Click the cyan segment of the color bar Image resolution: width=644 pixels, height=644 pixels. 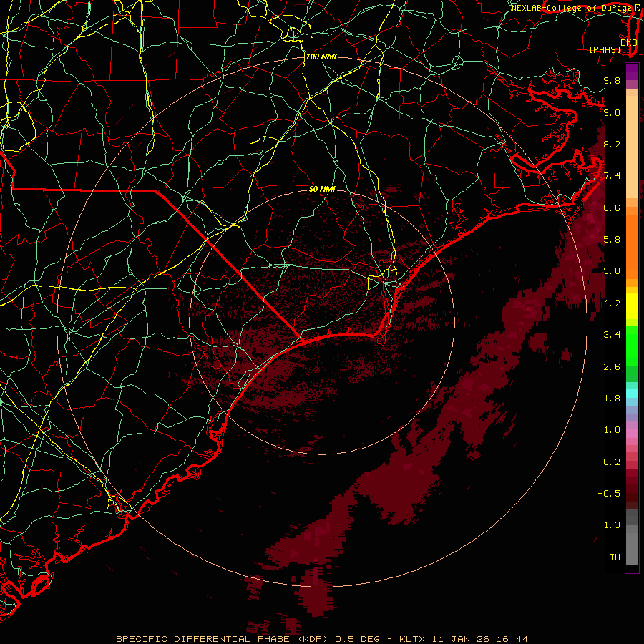632,394
